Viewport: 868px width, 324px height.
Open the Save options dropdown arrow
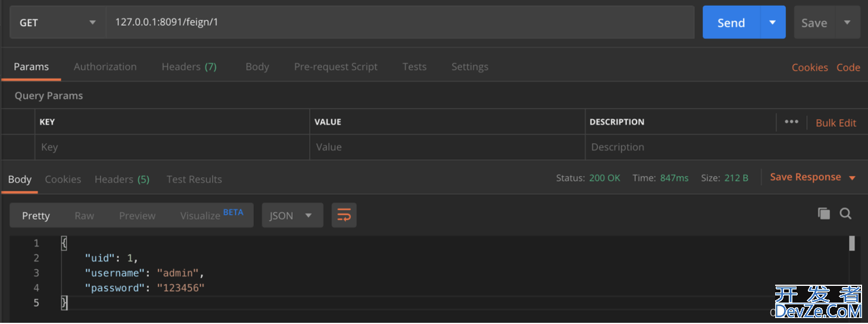(847, 23)
